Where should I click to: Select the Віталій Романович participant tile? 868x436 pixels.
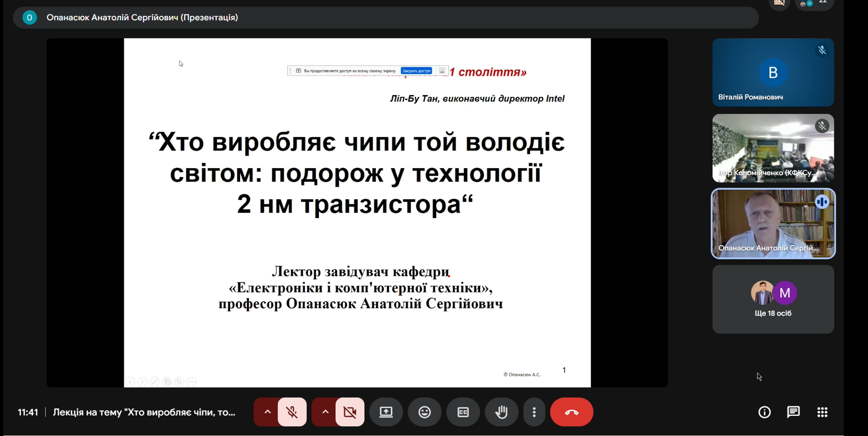pos(773,72)
